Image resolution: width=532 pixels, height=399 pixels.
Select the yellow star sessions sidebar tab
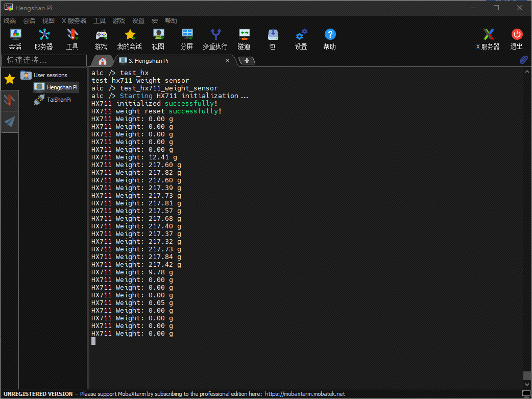[10, 79]
